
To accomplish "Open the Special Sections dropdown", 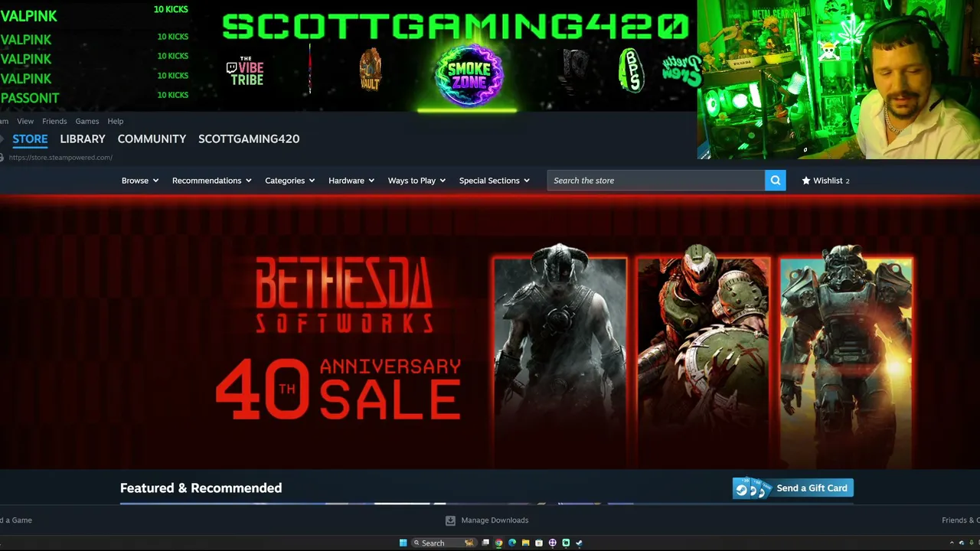I will point(495,181).
